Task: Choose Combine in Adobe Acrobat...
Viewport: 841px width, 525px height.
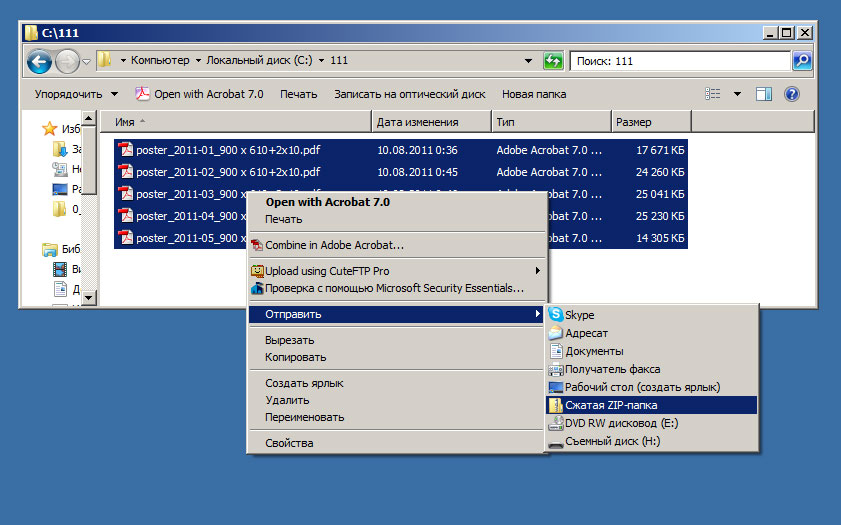Action: (x=396, y=245)
